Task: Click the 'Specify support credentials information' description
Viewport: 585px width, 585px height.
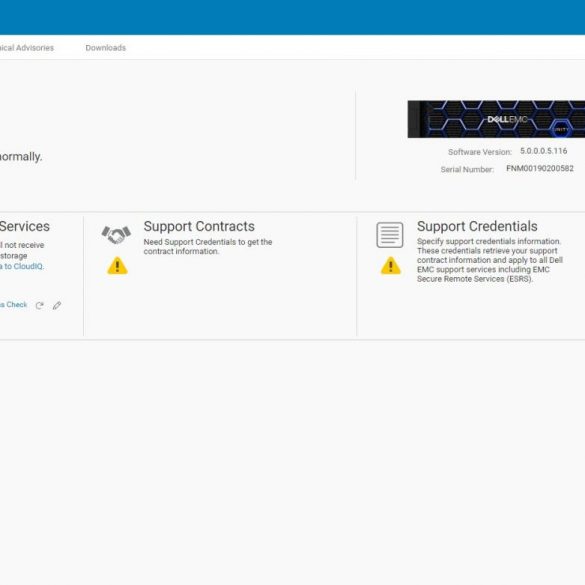Action: click(490, 260)
